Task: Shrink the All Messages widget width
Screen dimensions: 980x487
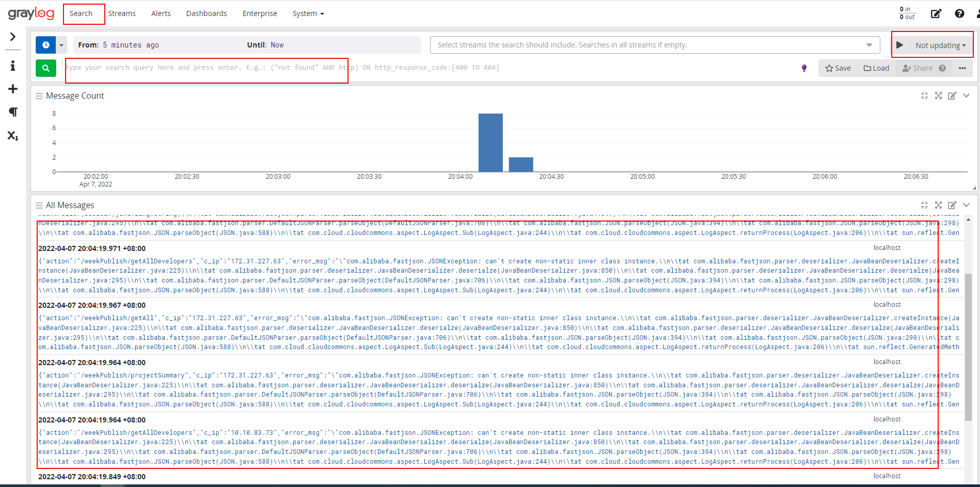Action: pos(924,205)
